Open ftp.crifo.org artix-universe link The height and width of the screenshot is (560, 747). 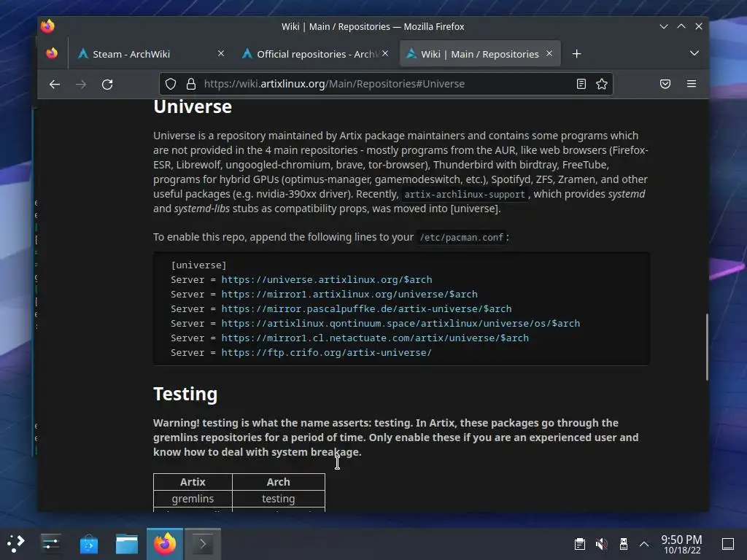[x=326, y=352]
